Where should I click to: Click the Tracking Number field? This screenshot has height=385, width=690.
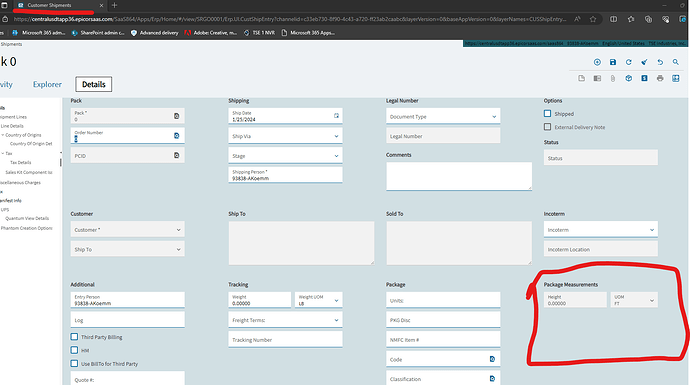pos(285,340)
